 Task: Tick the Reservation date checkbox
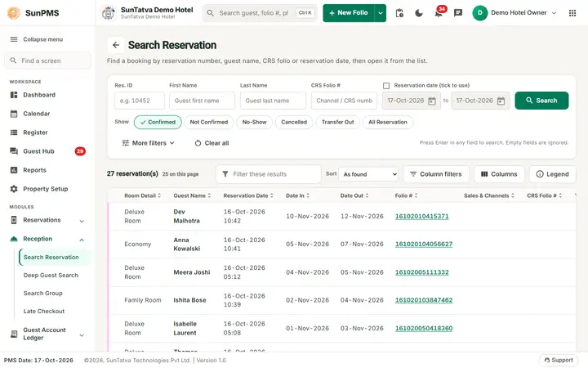tap(386, 86)
